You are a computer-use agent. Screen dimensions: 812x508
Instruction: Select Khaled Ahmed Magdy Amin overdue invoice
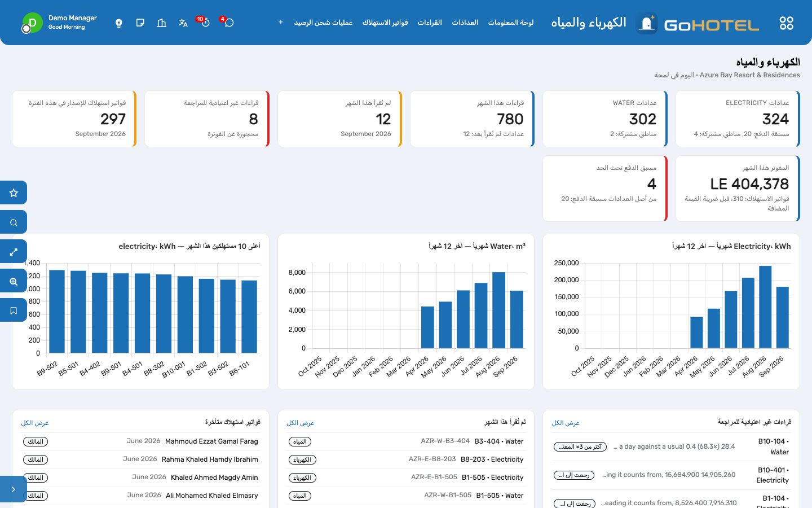(141, 478)
